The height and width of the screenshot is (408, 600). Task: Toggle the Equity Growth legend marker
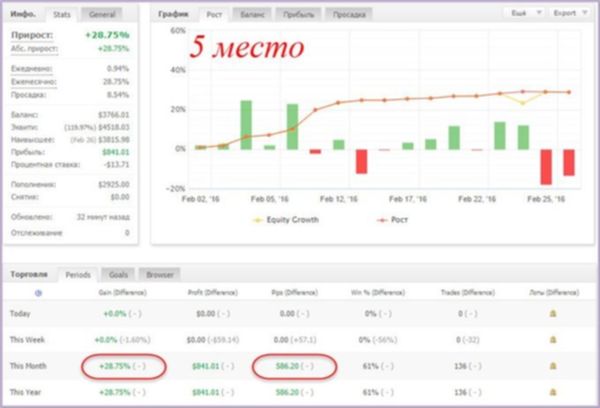coord(258,220)
